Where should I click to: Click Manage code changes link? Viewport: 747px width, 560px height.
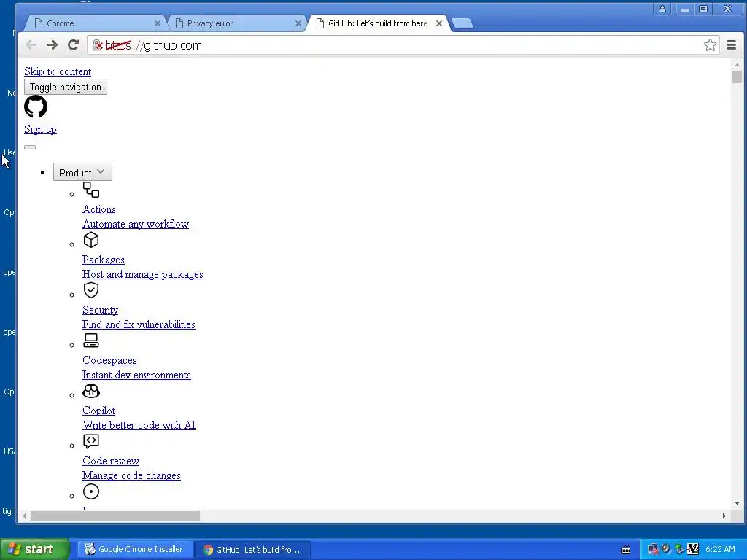pyautogui.click(x=131, y=475)
